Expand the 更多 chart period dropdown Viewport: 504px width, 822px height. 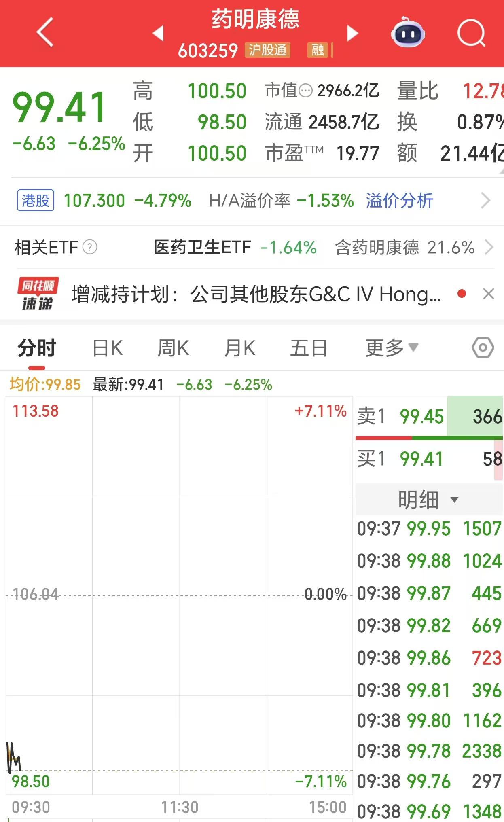point(391,347)
